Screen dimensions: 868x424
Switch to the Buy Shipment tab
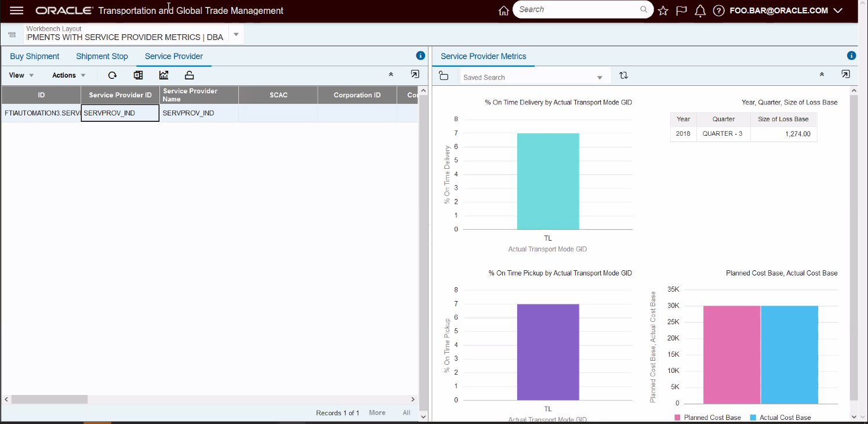[35, 56]
